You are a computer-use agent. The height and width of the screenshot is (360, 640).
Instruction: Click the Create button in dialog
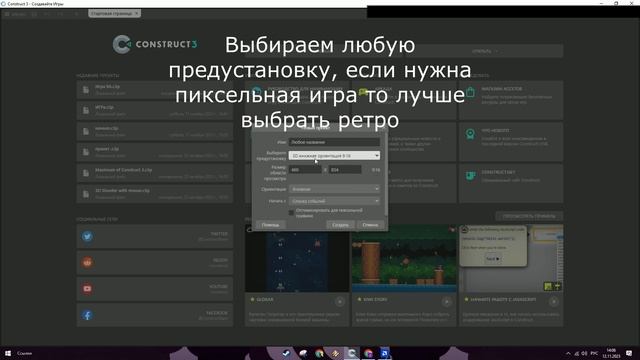point(340,225)
